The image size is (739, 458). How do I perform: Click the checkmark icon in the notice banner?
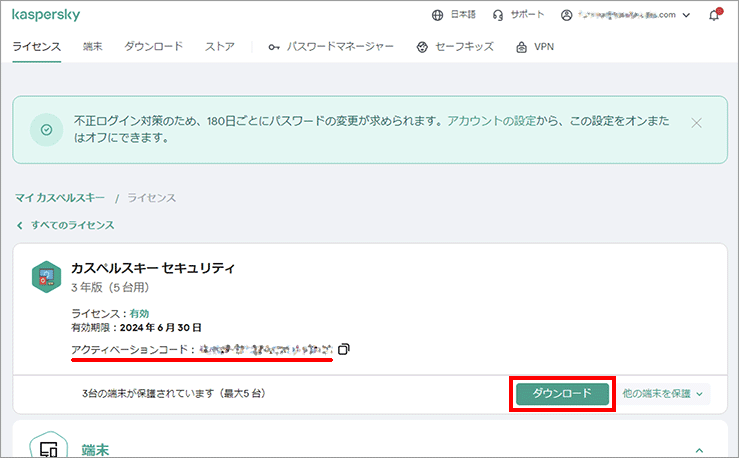point(47,130)
